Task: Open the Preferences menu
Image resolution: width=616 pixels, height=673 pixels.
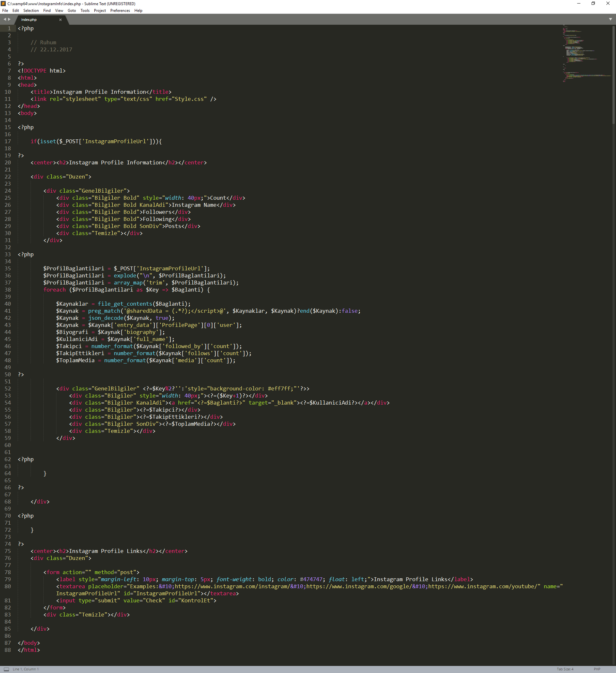Action: click(120, 11)
